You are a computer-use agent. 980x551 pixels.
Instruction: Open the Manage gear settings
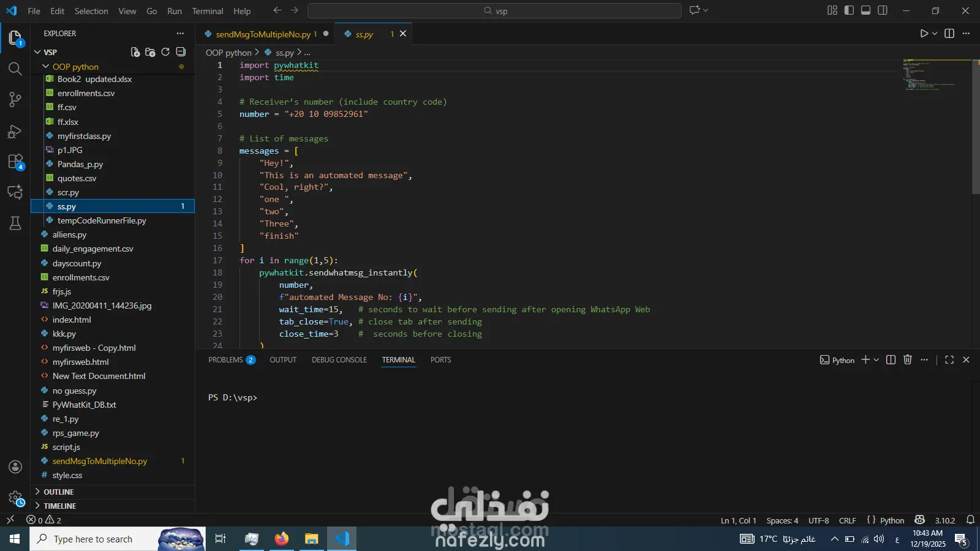coord(15,498)
